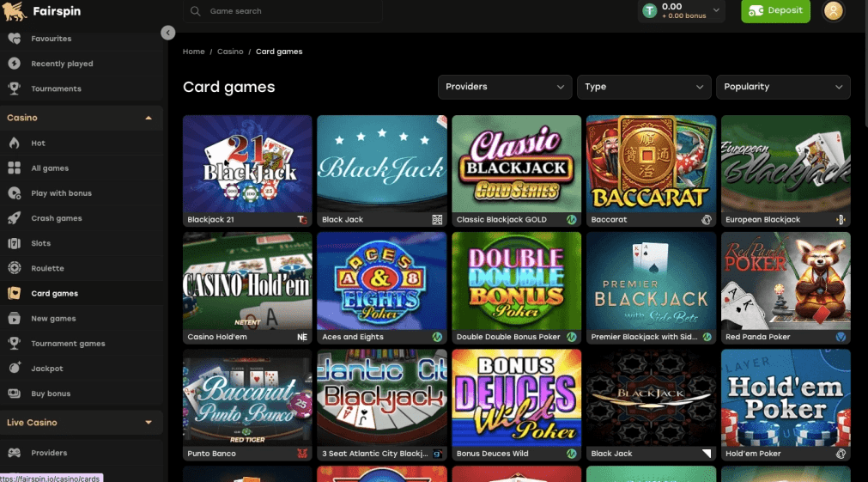Open European Blackjack game thumbnail
Viewport: 868px width, 482px height.
tap(786, 164)
